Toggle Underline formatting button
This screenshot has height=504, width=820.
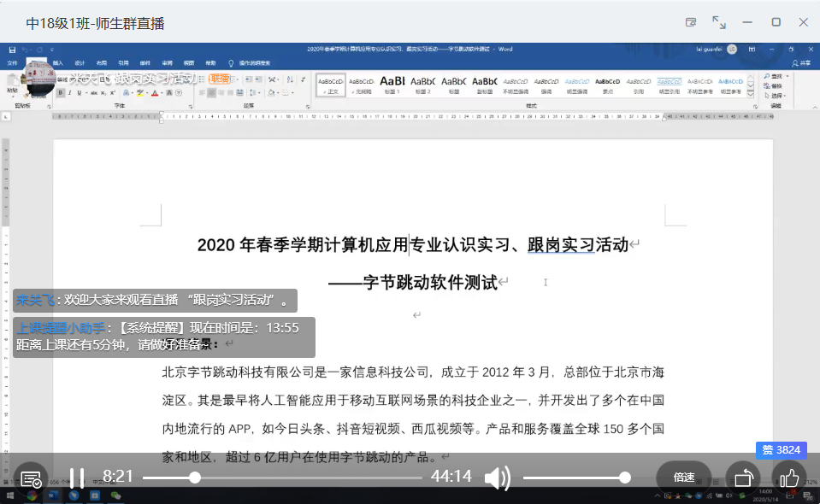80,93
